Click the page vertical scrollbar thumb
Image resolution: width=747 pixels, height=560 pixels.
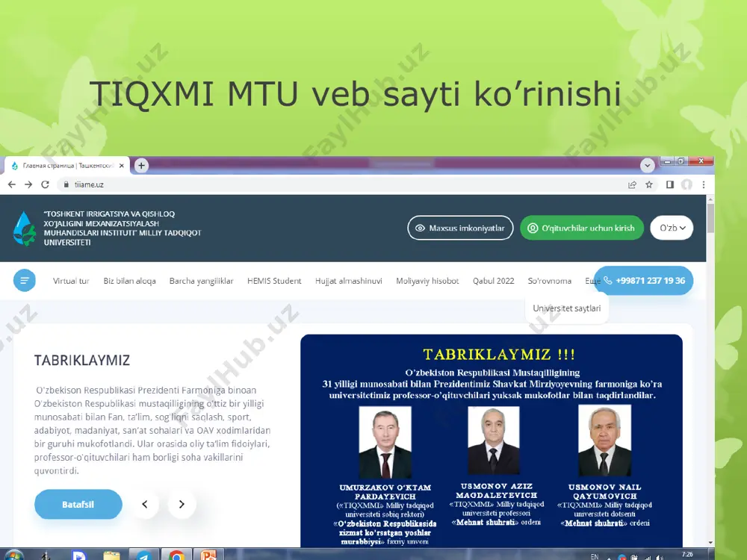click(x=710, y=218)
